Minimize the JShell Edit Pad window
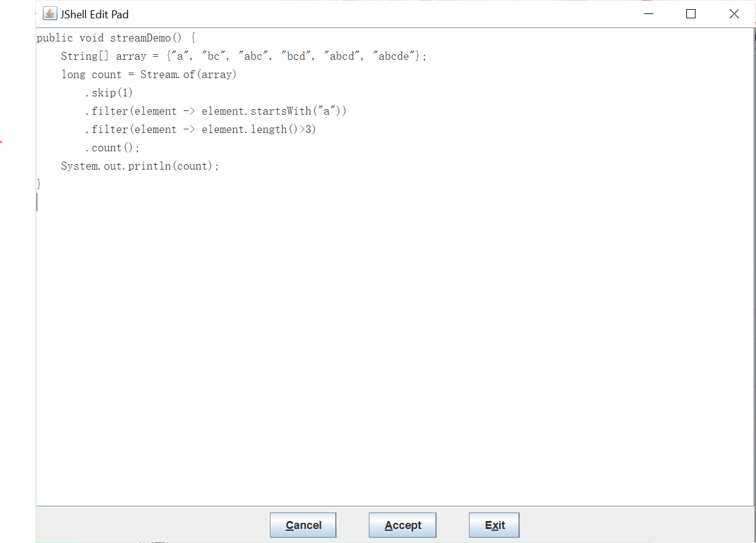This screenshot has height=543, width=756. coord(647,14)
